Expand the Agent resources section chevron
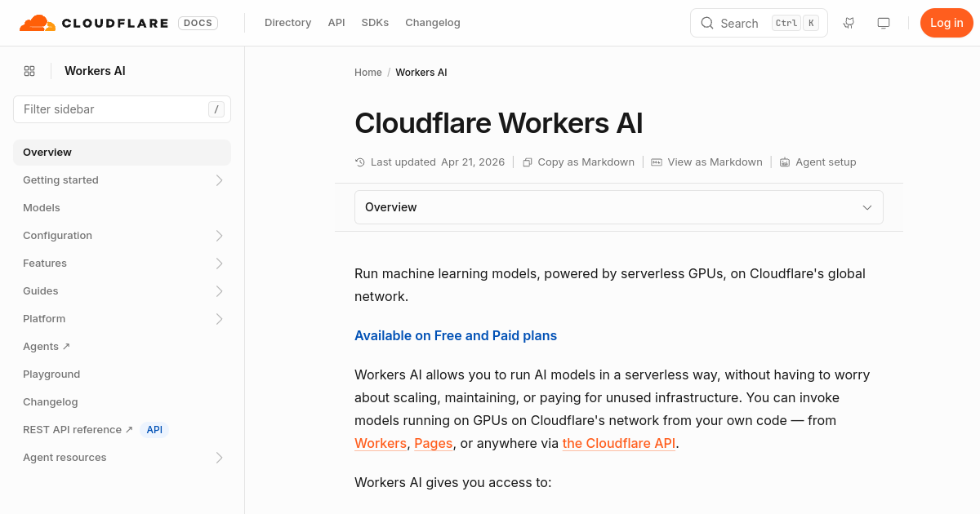980x514 pixels. 219,458
